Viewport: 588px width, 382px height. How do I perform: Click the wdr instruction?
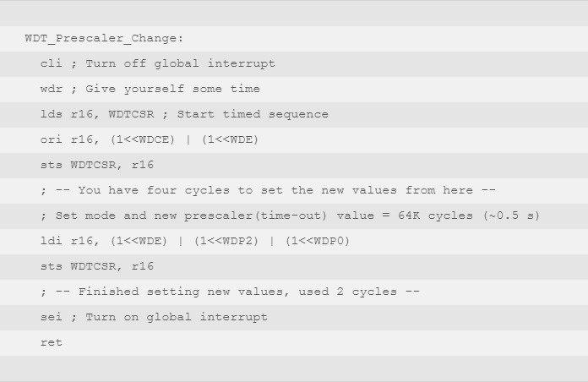click(x=52, y=89)
